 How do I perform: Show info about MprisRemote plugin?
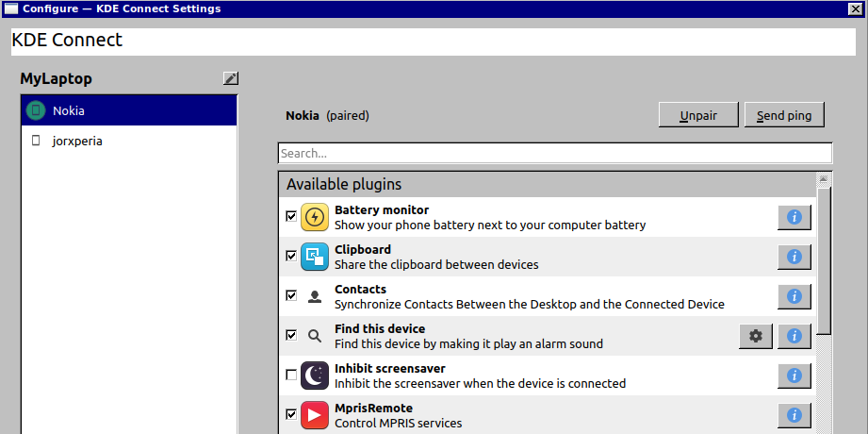(794, 415)
